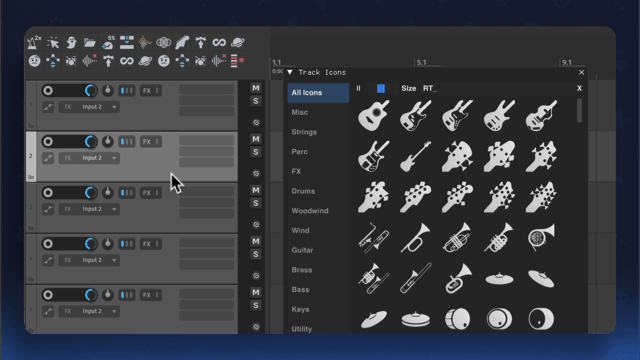Select the Utility icon category
Viewport: 640px width, 360px height.
tap(302, 329)
